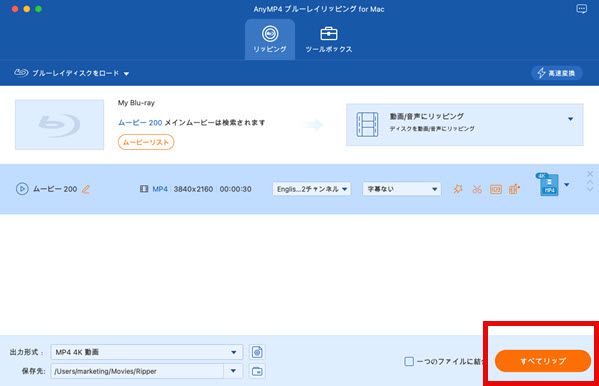Move the movie row up
Image resolution: width=599 pixels, height=386 pixels.
pyautogui.click(x=590, y=182)
